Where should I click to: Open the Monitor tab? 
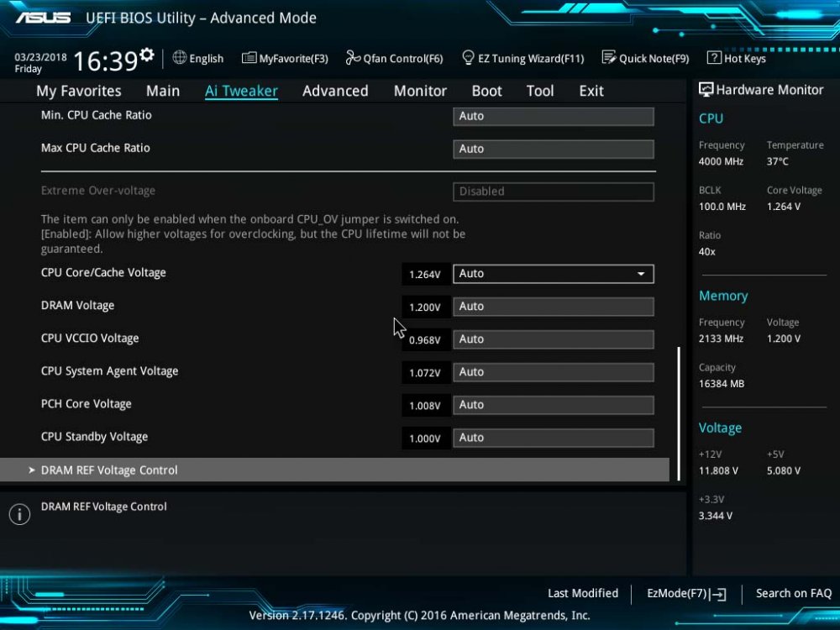(x=420, y=91)
